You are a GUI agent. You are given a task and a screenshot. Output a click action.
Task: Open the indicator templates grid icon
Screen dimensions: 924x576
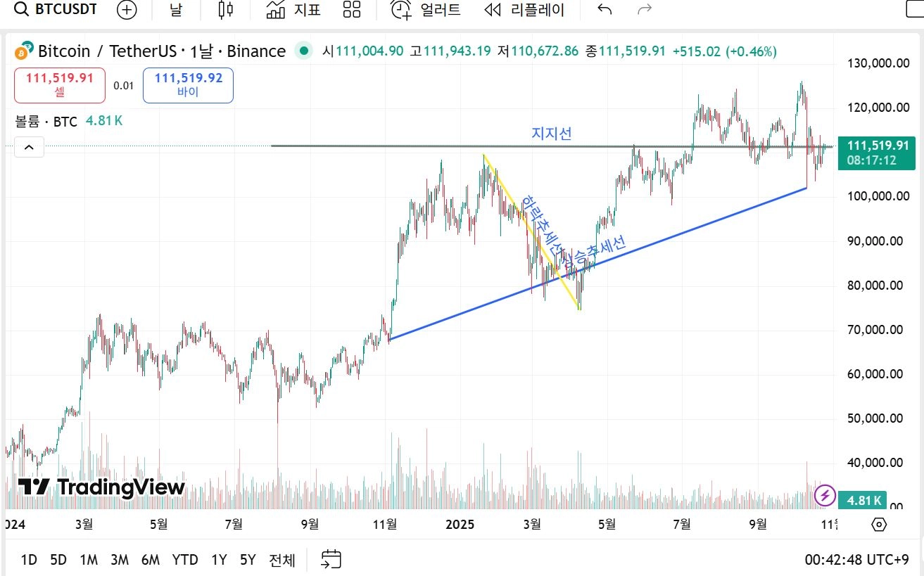click(352, 10)
